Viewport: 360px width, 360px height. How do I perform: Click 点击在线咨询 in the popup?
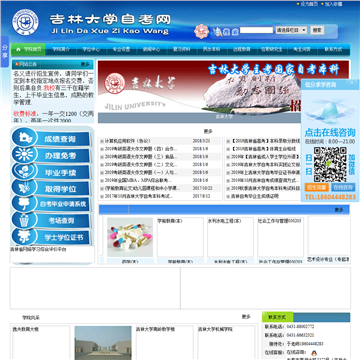(330, 132)
